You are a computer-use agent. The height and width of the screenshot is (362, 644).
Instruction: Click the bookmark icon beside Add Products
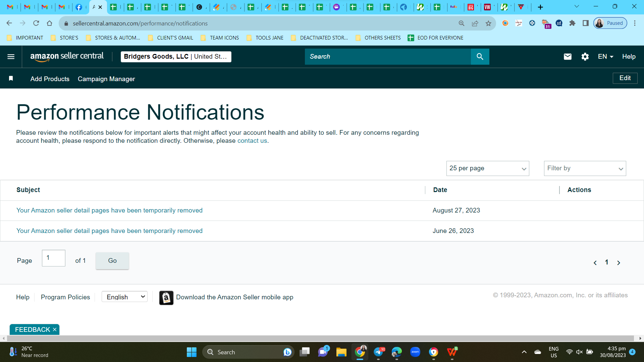11,78
